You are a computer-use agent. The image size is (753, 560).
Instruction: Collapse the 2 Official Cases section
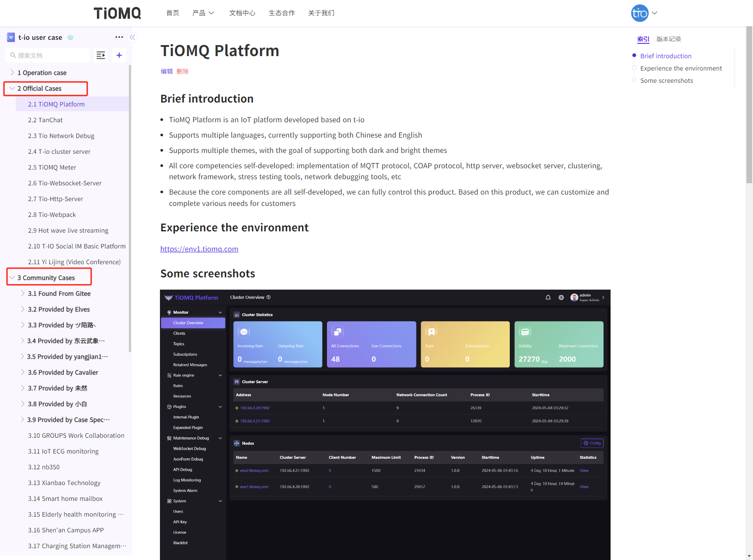click(12, 88)
